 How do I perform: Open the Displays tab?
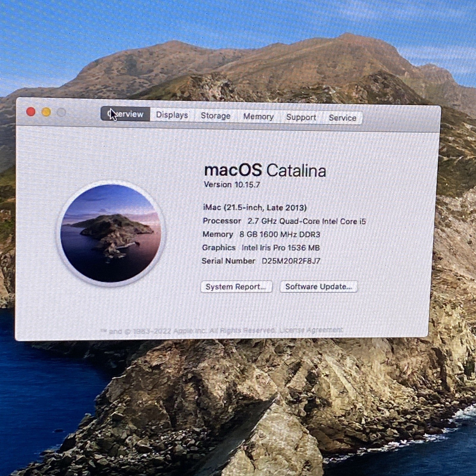[172, 115]
